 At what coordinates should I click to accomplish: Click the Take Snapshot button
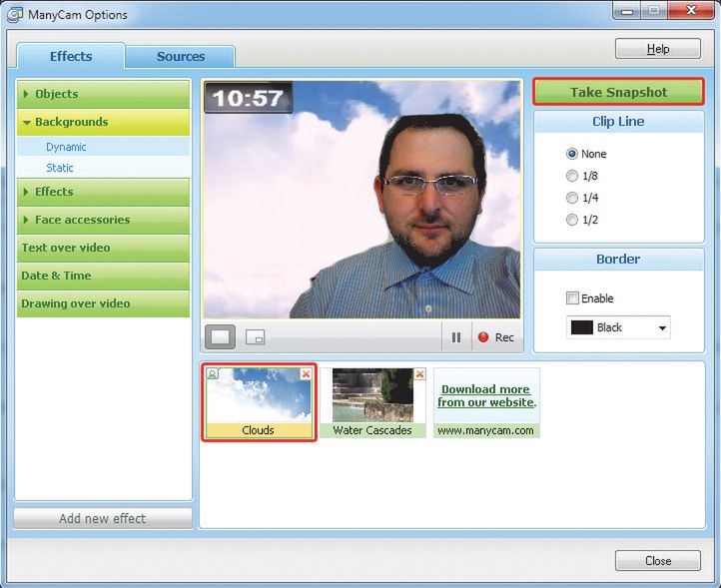point(618,92)
